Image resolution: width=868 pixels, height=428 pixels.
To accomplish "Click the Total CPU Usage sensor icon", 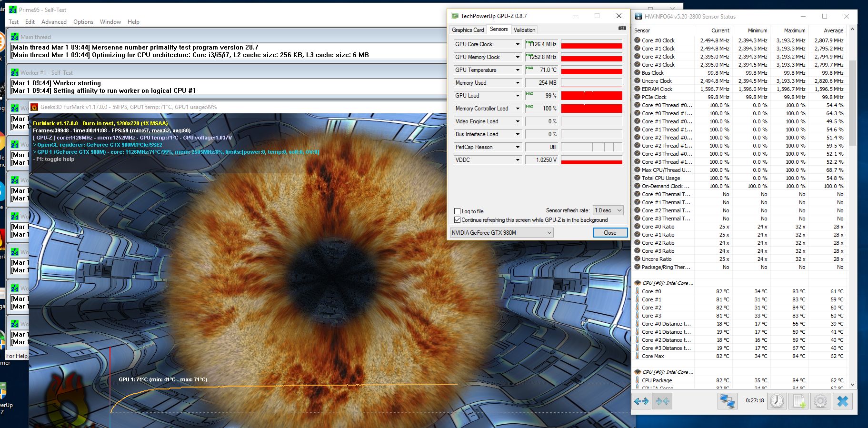I will click(x=637, y=178).
